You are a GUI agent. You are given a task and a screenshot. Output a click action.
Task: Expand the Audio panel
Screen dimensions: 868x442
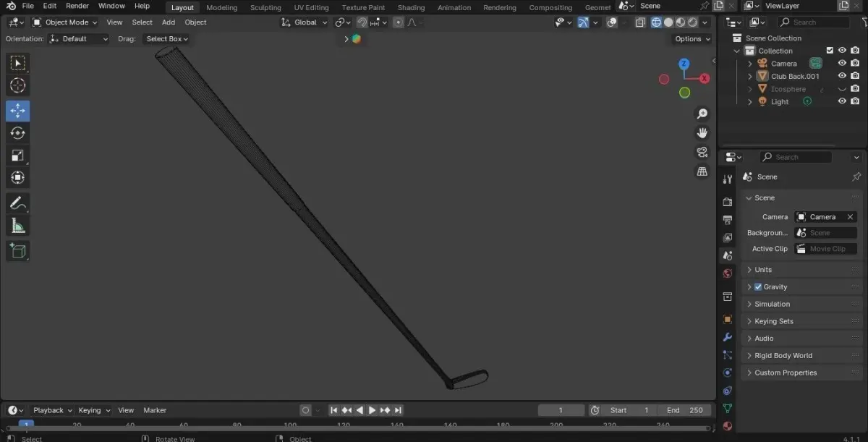[x=803, y=339]
